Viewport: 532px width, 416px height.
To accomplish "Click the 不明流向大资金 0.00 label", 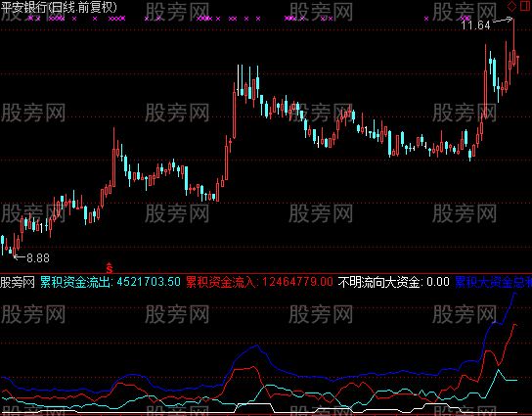I will coord(393,282).
